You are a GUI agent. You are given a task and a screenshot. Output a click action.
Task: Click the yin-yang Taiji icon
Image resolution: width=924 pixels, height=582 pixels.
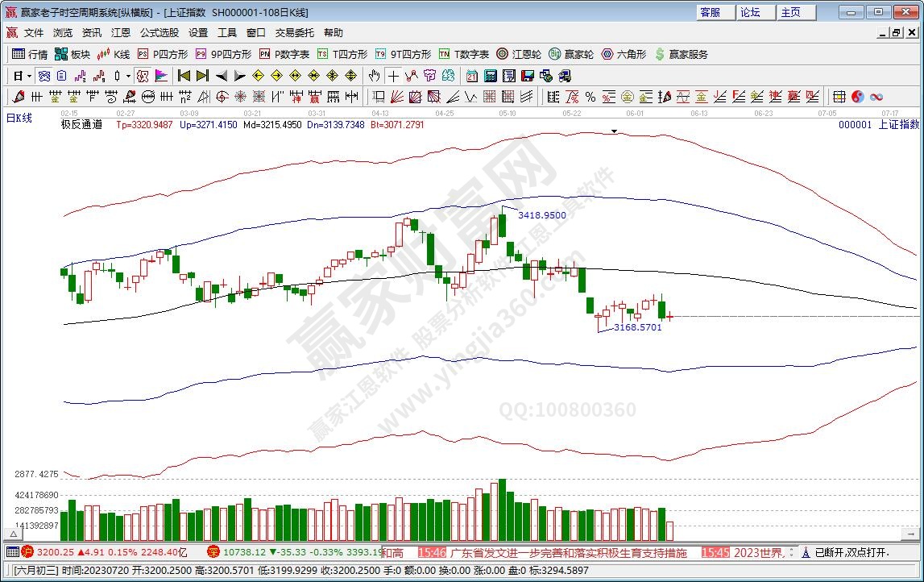[x=857, y=97]
